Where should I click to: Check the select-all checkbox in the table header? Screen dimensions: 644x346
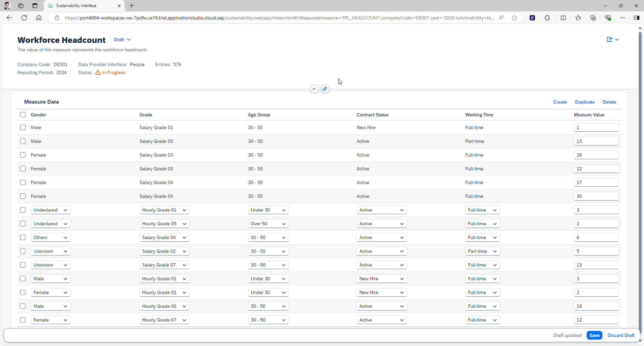click(23, 115)
